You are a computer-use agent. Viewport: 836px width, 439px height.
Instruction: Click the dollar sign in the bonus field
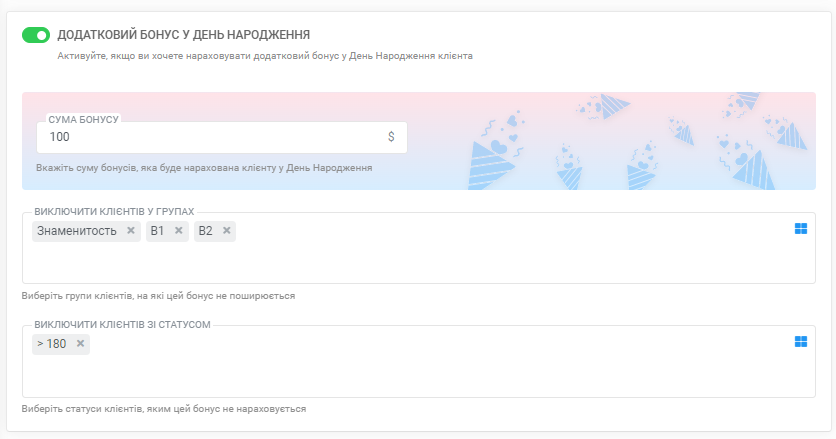click(x=391, y=137)
